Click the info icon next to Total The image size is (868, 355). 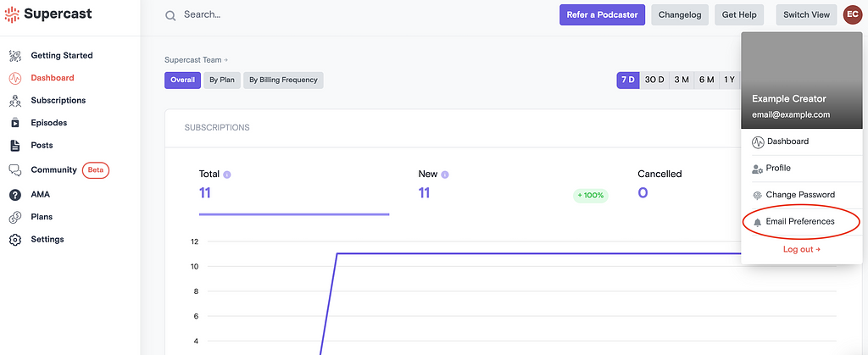click(x=227, y=175)
